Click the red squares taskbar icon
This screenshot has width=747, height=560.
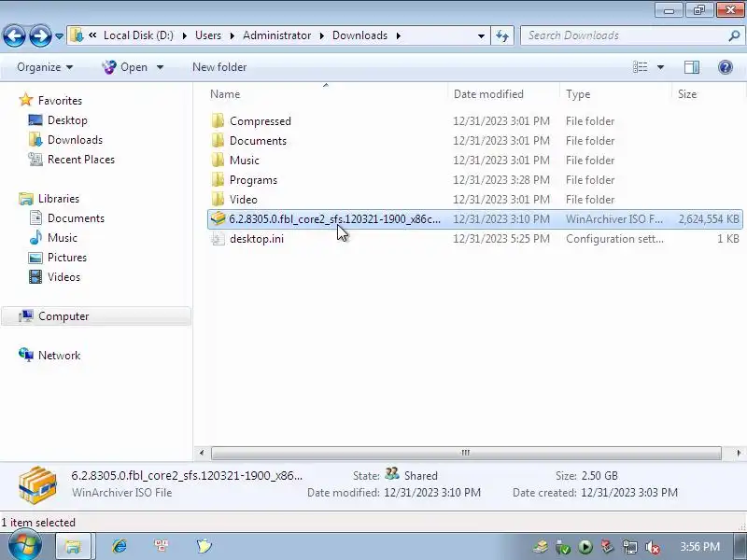click(x=162, y=546)
